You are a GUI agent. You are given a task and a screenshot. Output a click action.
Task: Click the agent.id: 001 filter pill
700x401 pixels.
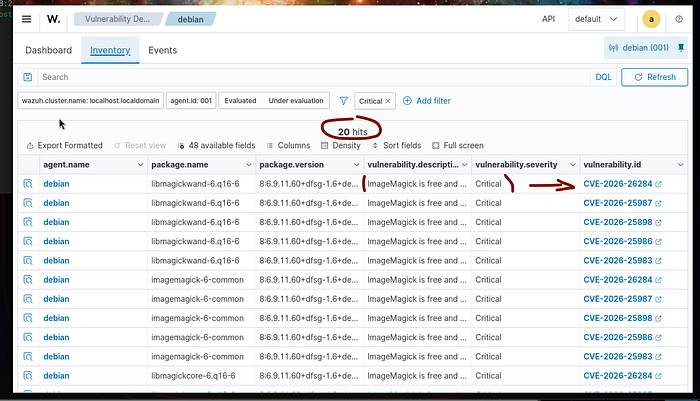pyautogui.click(x=191, y=100)
